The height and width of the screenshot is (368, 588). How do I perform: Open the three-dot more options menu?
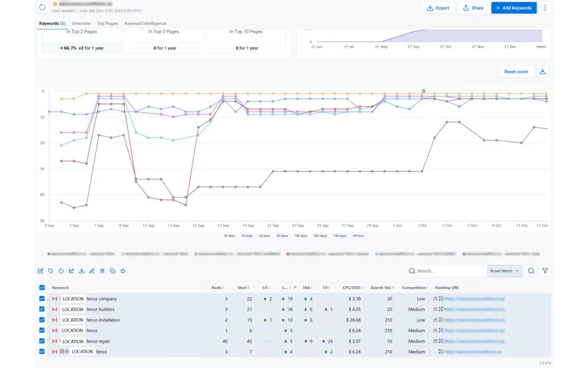click(x=545, y=8)
